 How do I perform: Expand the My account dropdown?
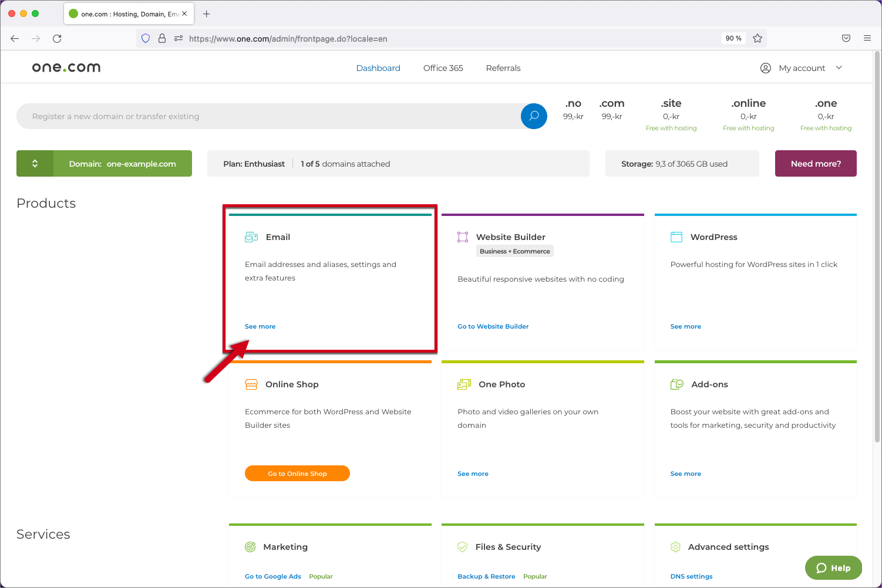tap(802, 68)
